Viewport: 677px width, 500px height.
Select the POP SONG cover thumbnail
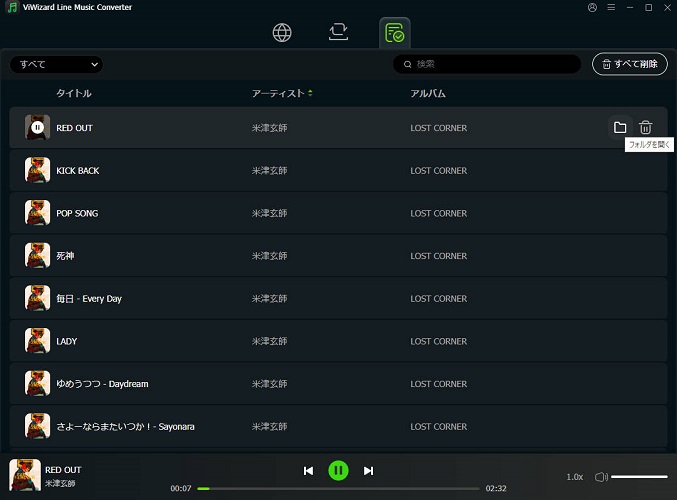(37, 213)
